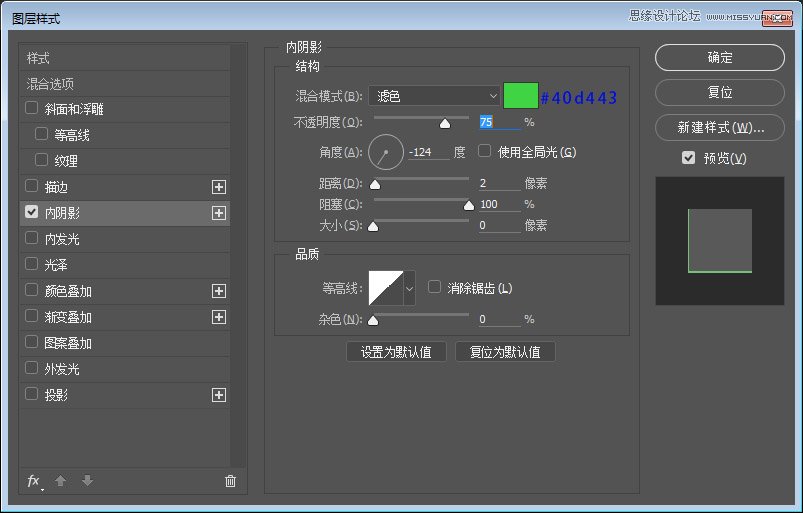
Task: Enable the 斜面和浮雕 checkbox
Action: click(32, 109)
